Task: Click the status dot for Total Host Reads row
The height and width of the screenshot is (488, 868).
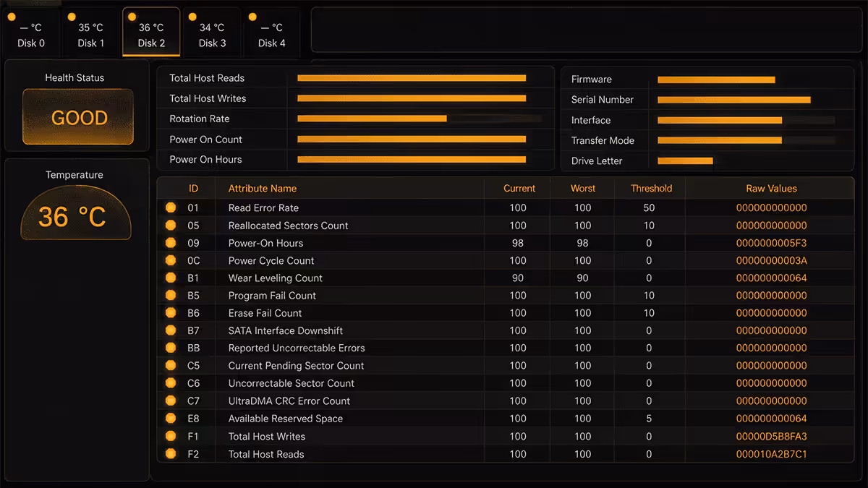Action: click(171, 454)
